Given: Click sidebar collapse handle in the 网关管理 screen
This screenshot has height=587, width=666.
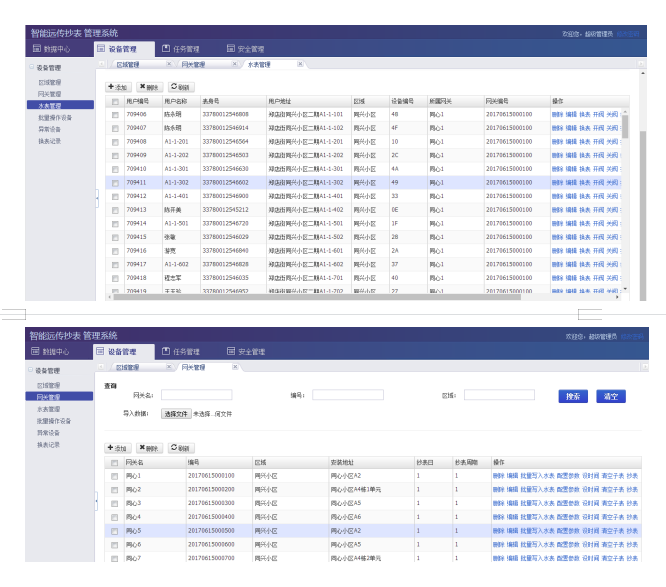Looking at the screenshot, I should [x=96, y=501].
